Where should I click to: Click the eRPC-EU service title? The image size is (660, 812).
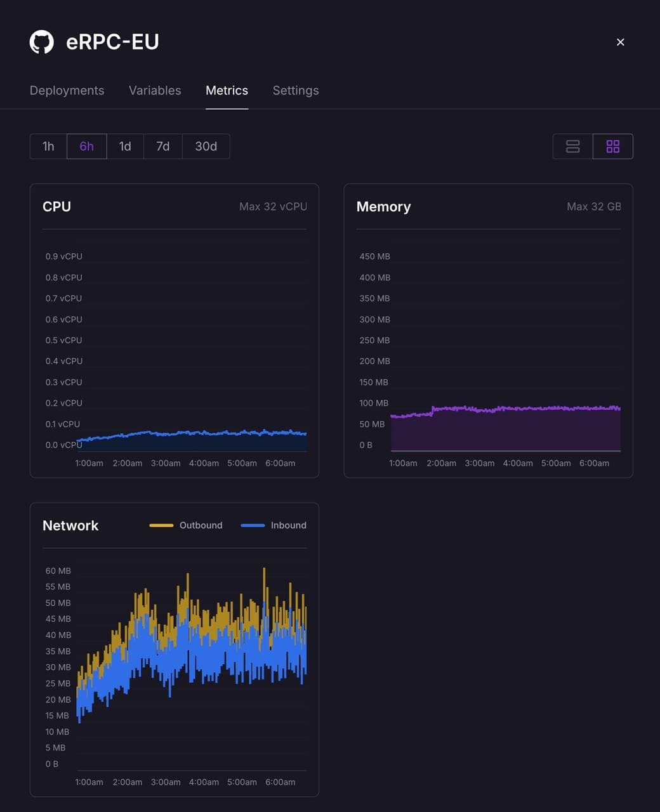pyautogui.click(x=112, y=42)
